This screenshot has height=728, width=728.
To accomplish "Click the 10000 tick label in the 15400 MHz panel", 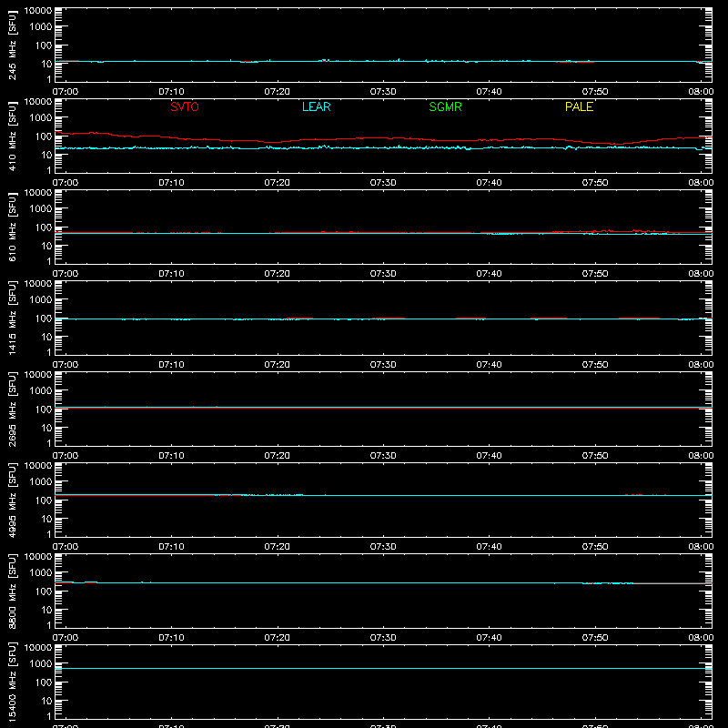I will [x=38, y=647].
